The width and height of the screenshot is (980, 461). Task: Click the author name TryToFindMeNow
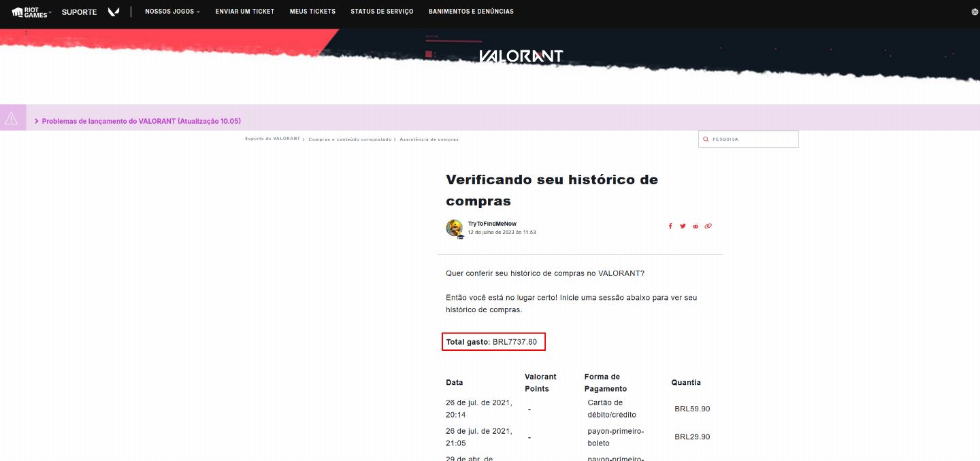pos(492,224)
